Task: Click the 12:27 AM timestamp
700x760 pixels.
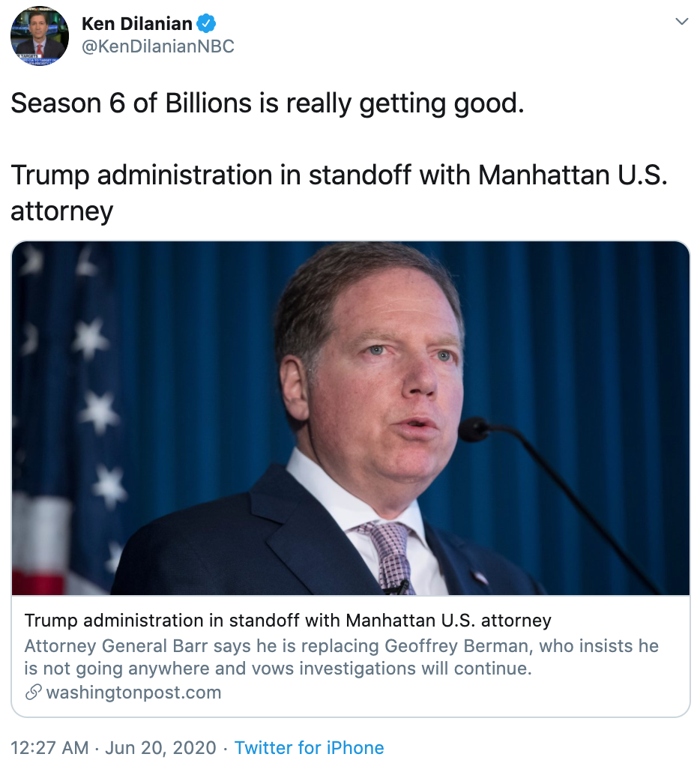Action: click(49, 748)
